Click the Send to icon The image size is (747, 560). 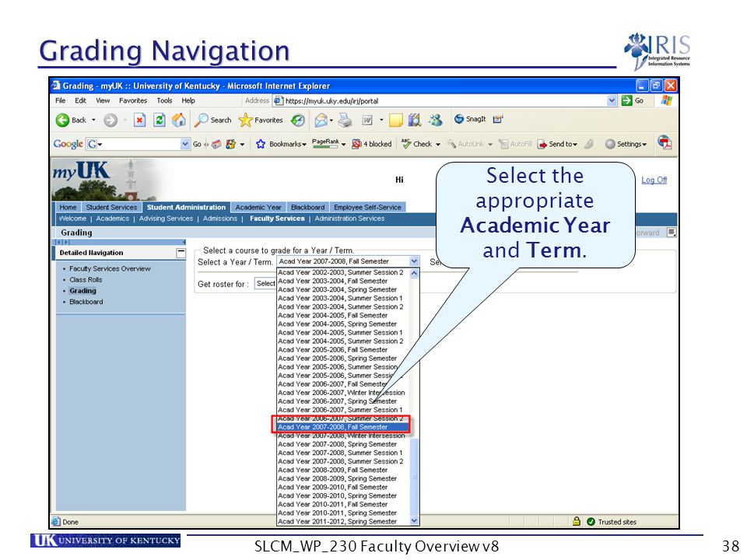[542, 144]
